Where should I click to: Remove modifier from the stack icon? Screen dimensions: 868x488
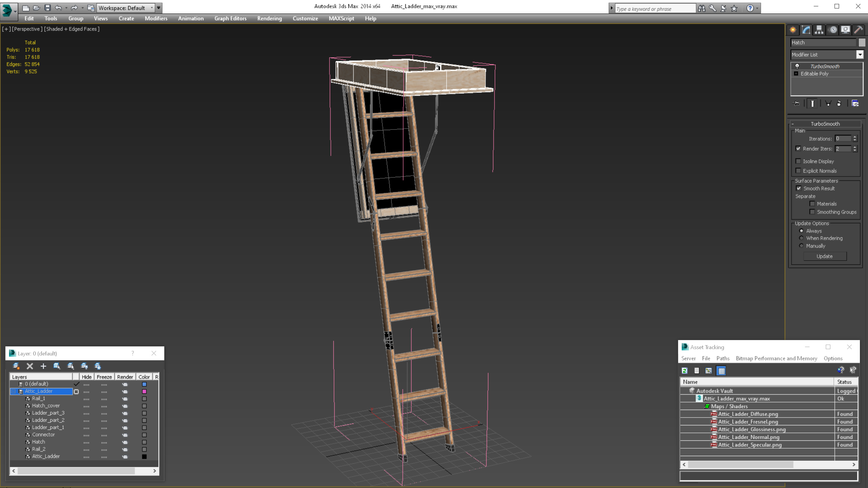(x=839, y=103)
